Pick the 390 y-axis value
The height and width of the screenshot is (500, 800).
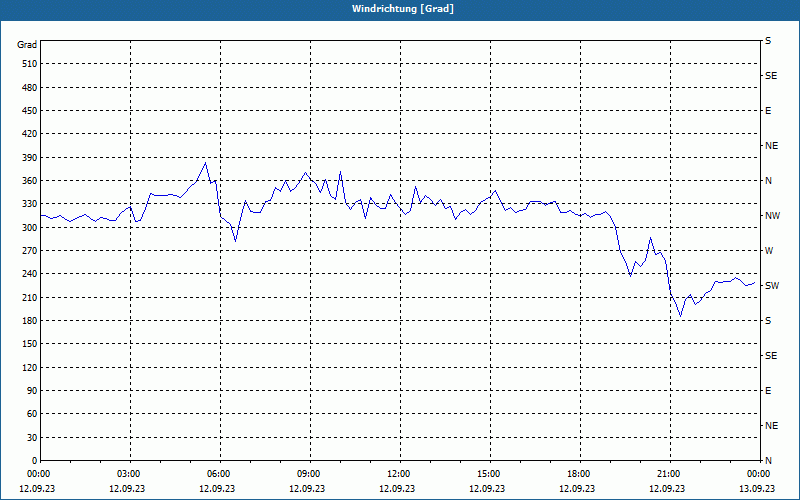29,158
